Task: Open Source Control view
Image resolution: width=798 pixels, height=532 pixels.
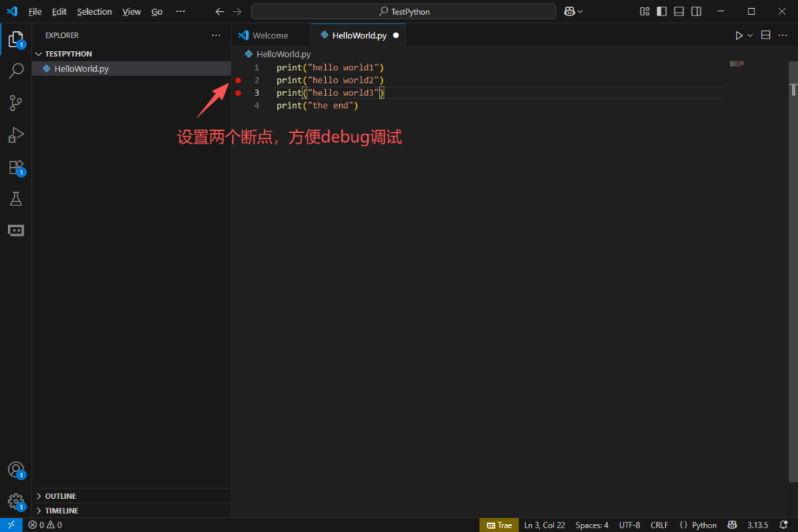Action: tap(16, 103)
